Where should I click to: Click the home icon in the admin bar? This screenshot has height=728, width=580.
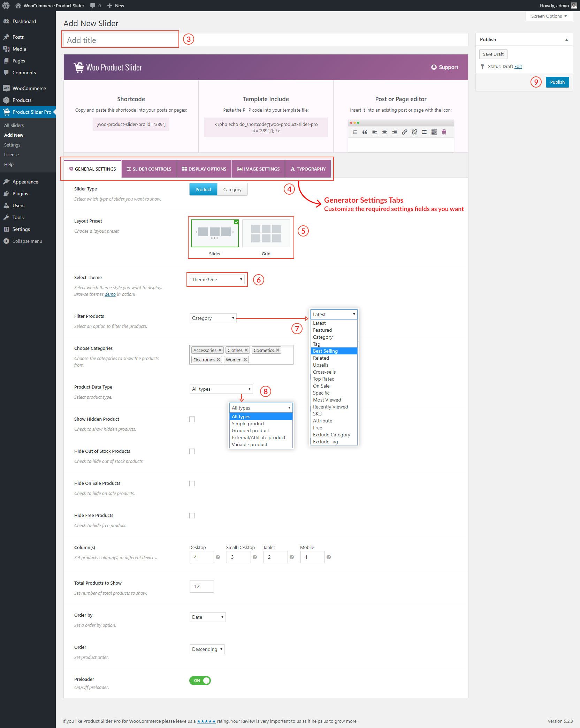coord(18,6)
